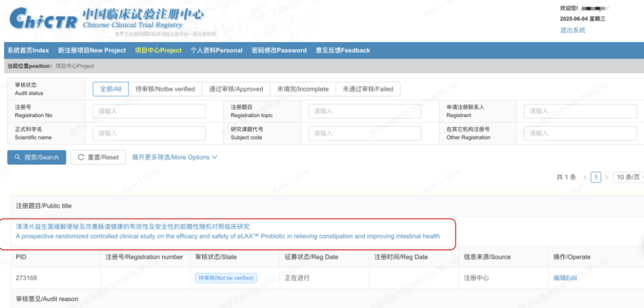Select page 1 in pagination
Screen dimensions: 644x308
click(x=596, y=177)
